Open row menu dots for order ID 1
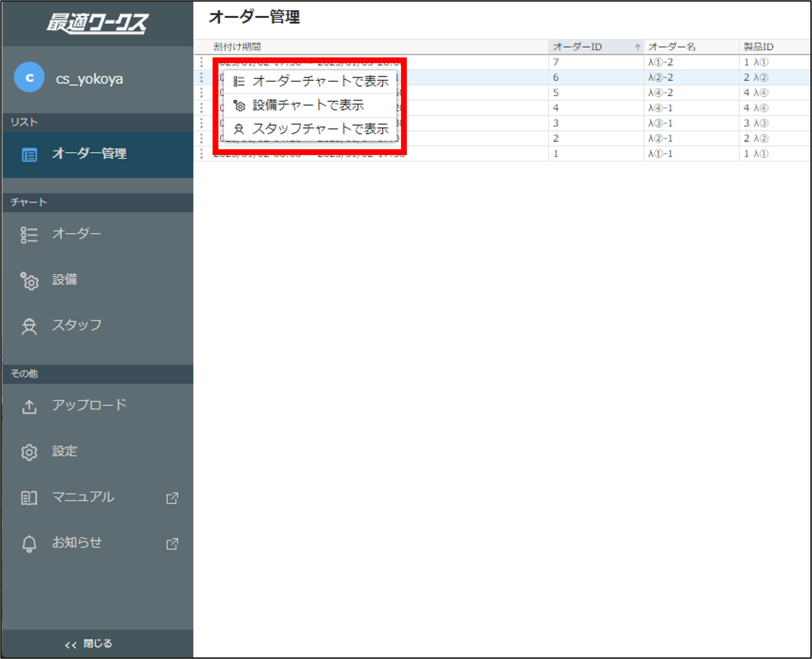The image size is (812, 659). click(202, 153)
